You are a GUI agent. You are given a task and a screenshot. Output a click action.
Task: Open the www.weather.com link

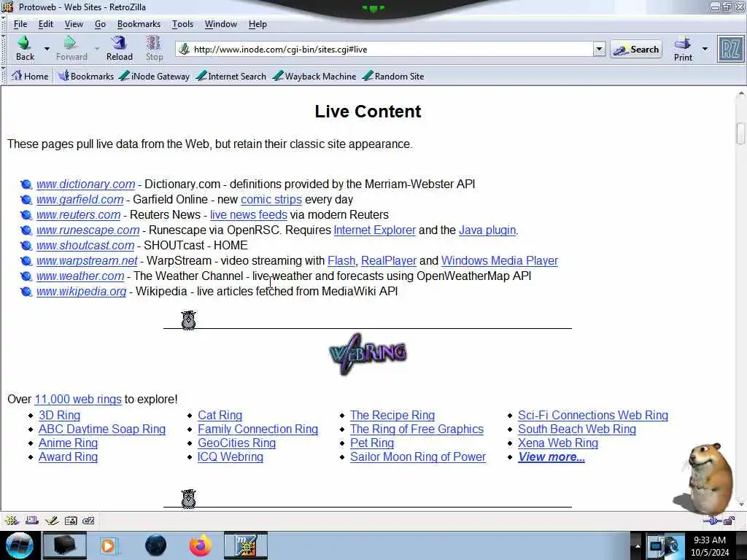pos(80,276)
